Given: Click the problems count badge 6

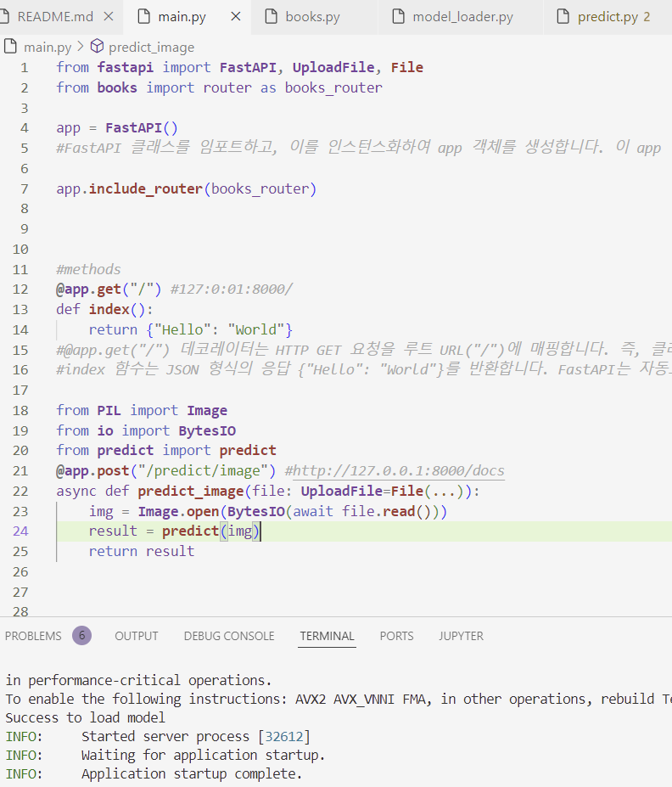Looking at the screenshot, I should (x=81, y=635).
